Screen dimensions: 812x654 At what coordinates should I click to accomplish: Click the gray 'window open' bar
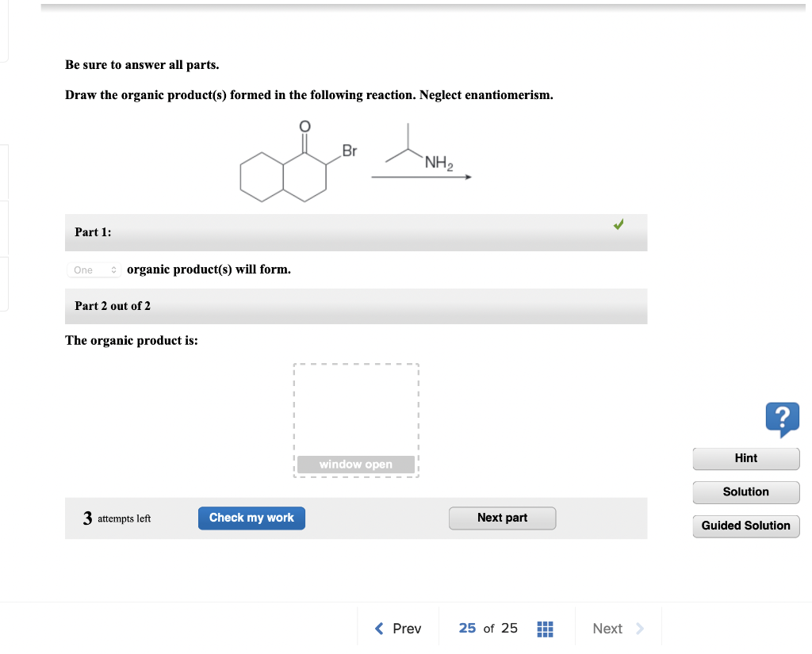tap(356, 465)
